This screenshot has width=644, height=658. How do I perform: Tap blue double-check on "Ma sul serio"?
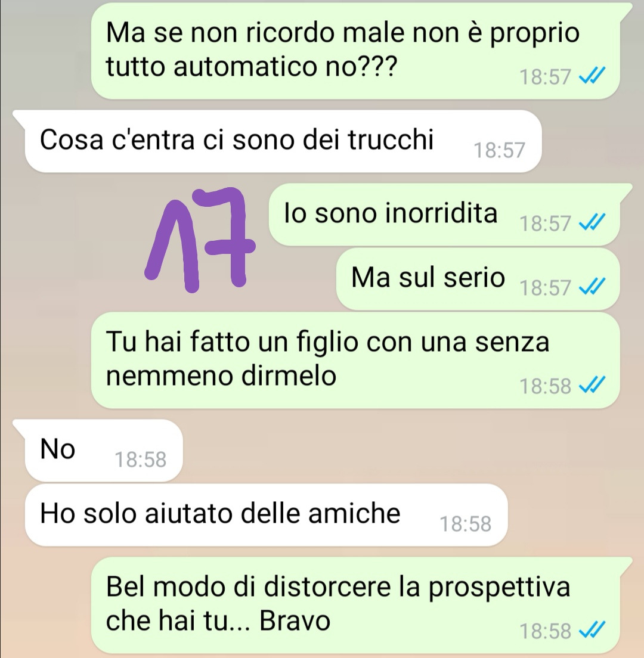click(x=592, y=287)
